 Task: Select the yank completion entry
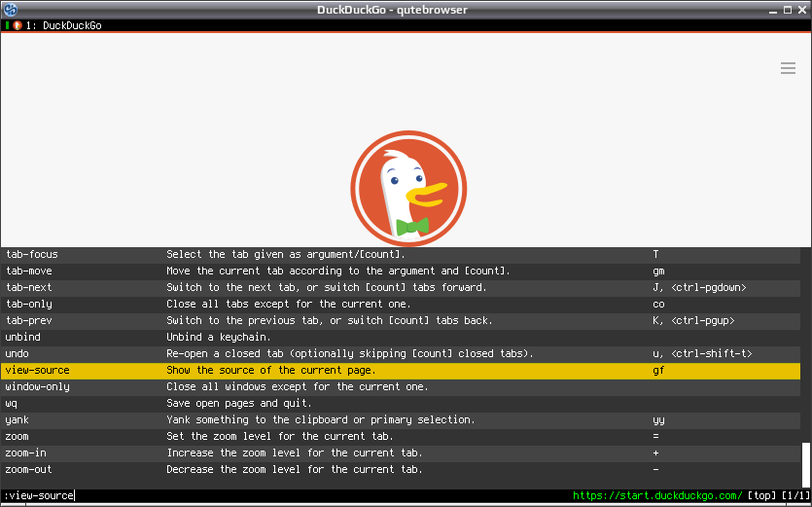click(x=401, y=420)
